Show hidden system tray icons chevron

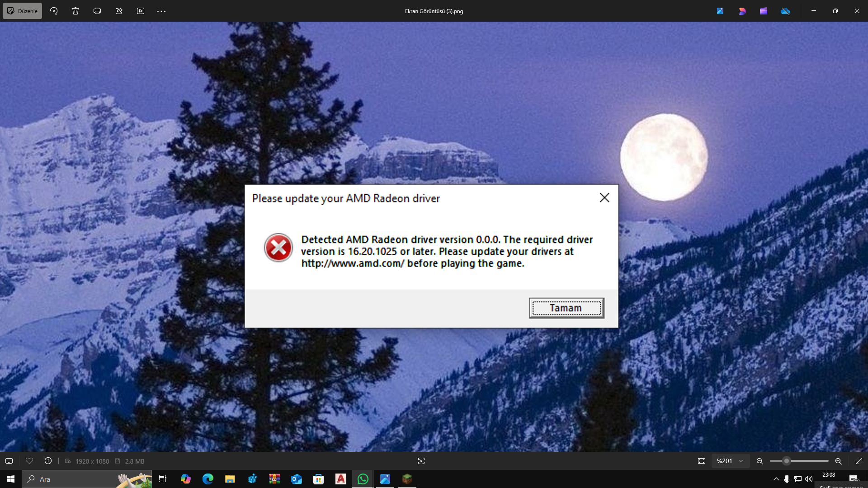tap(776, 479)
